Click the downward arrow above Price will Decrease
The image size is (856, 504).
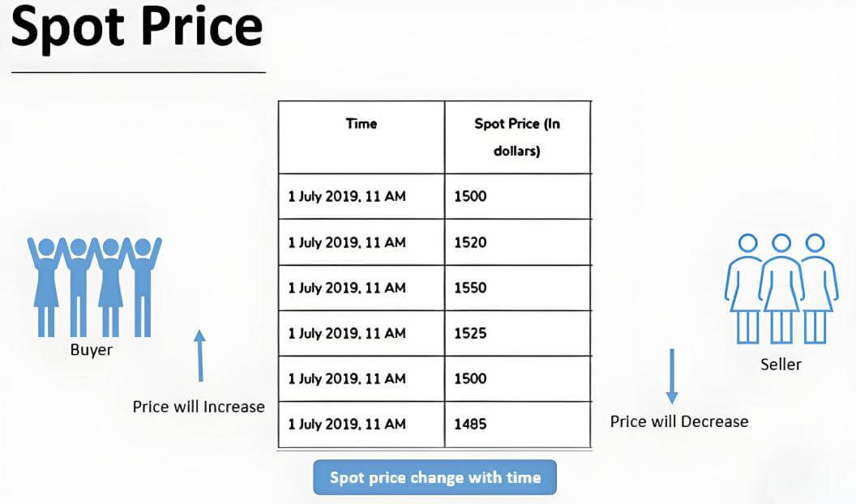click(672, 376)
